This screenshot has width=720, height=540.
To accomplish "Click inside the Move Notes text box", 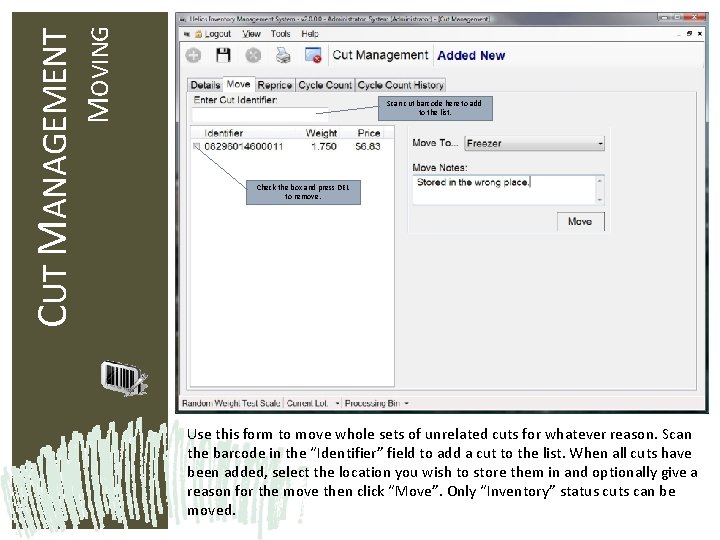I will click(x=504, y=189).
